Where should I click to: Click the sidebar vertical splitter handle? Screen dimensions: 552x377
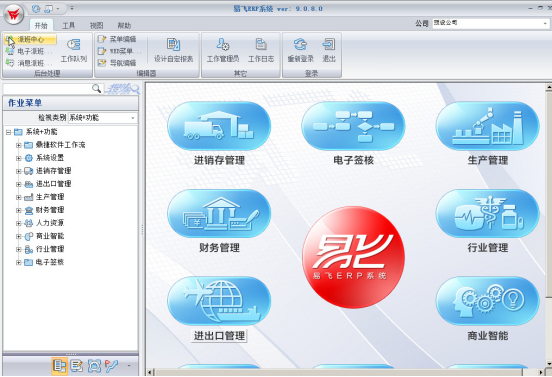(x=142, y=230)
